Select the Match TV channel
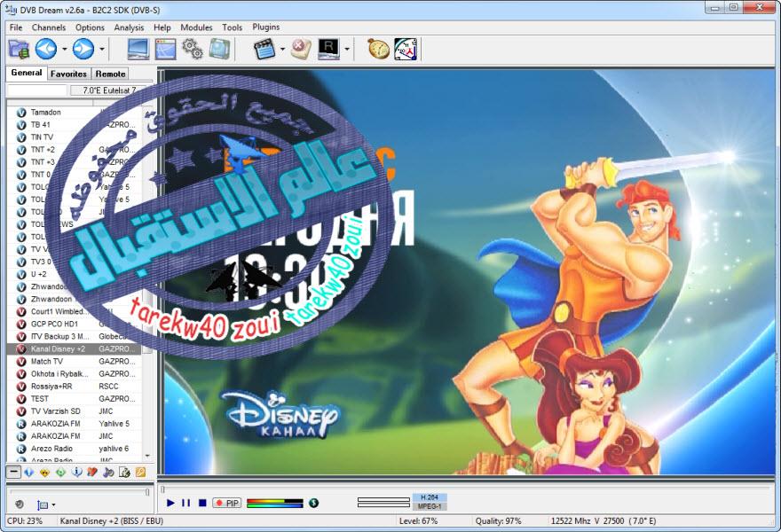This screenshot has width=781, height=532. (75, 361)
